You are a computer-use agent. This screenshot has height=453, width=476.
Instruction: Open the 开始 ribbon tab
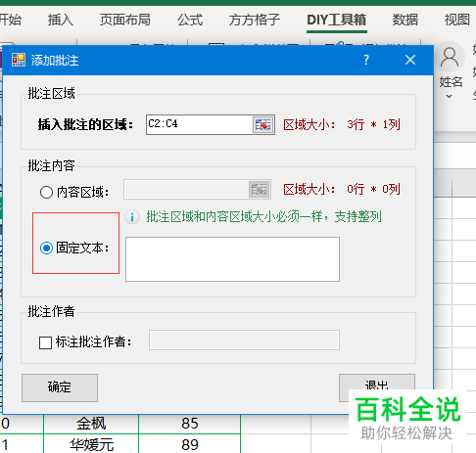pyautogui.click(x=11, y=20)
